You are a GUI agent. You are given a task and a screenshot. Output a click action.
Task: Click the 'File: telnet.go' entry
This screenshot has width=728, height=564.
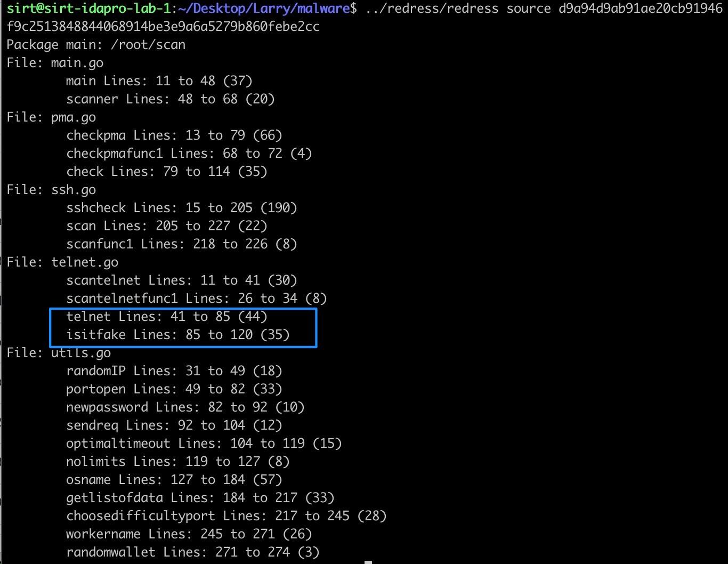click(62, 262)
